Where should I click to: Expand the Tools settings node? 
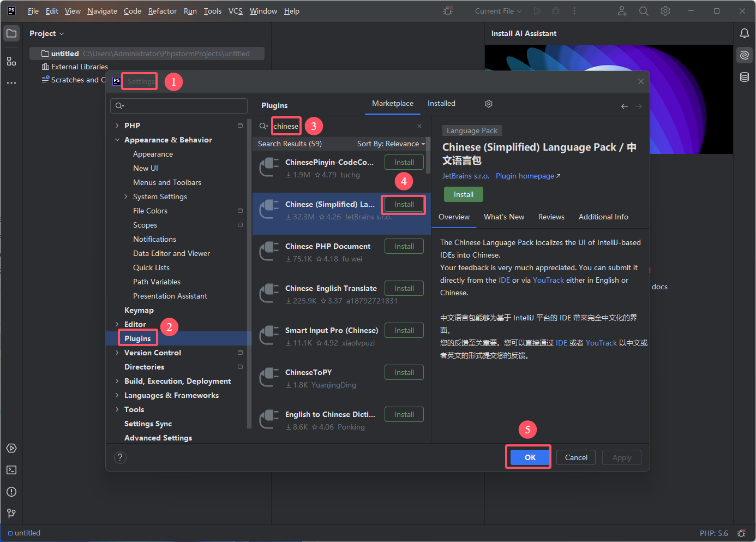tap(117, 409)
